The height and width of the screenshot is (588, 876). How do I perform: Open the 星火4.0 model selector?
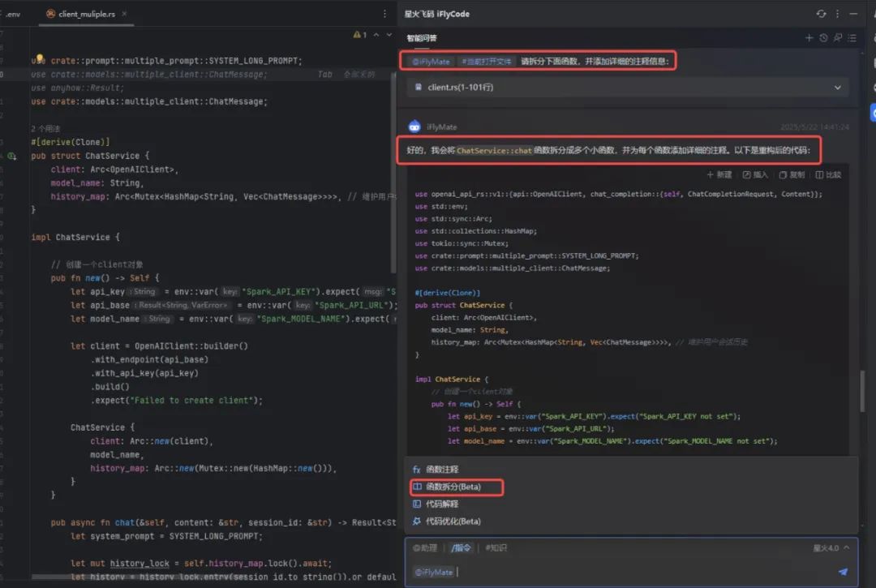coord(831,547)
